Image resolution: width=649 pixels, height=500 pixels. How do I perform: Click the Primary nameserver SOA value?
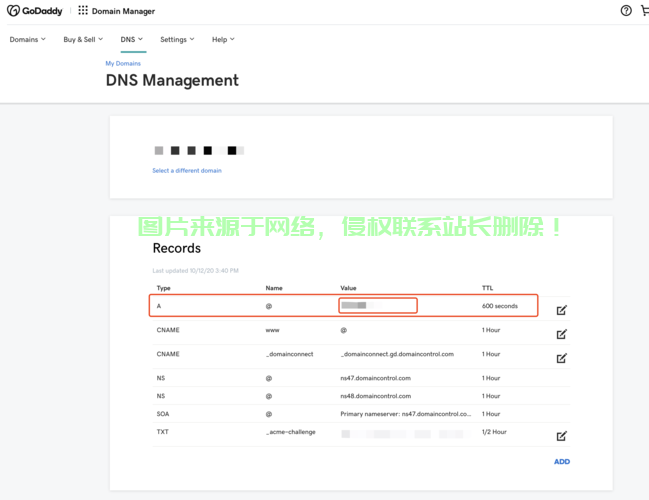[x=406, y=414]
